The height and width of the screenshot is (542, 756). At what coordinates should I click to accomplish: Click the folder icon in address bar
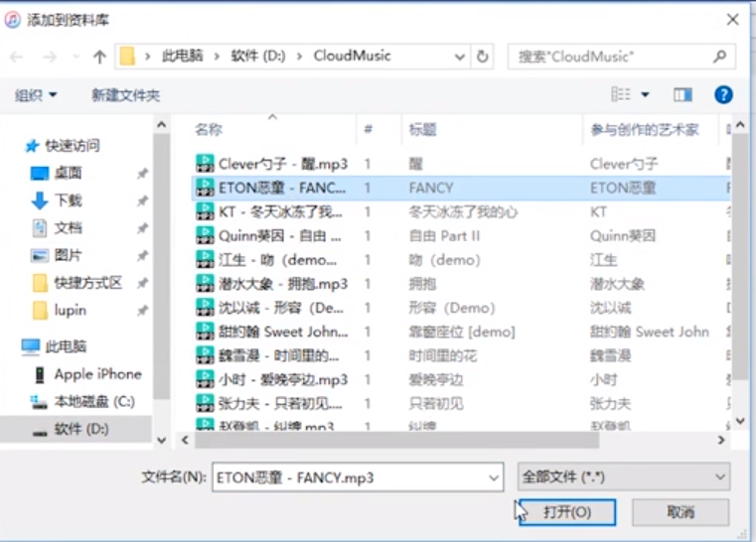pyautogui.click(x=127, y=57)
